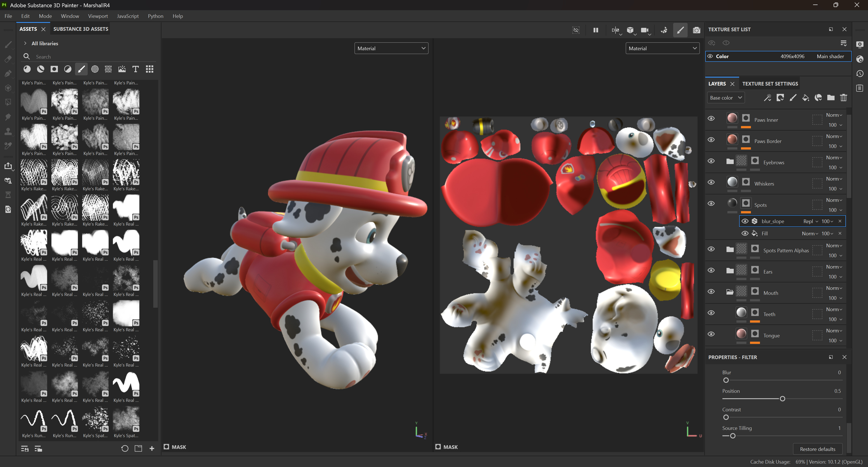Filter assets by Alphas checker-circle icon
The image size is (868, 467).
(95, 69)
